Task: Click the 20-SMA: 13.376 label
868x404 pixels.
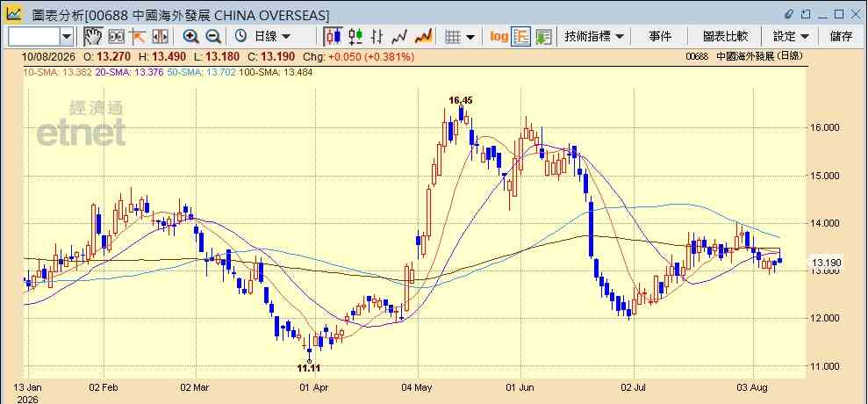Action: click(x=130, y=72)
